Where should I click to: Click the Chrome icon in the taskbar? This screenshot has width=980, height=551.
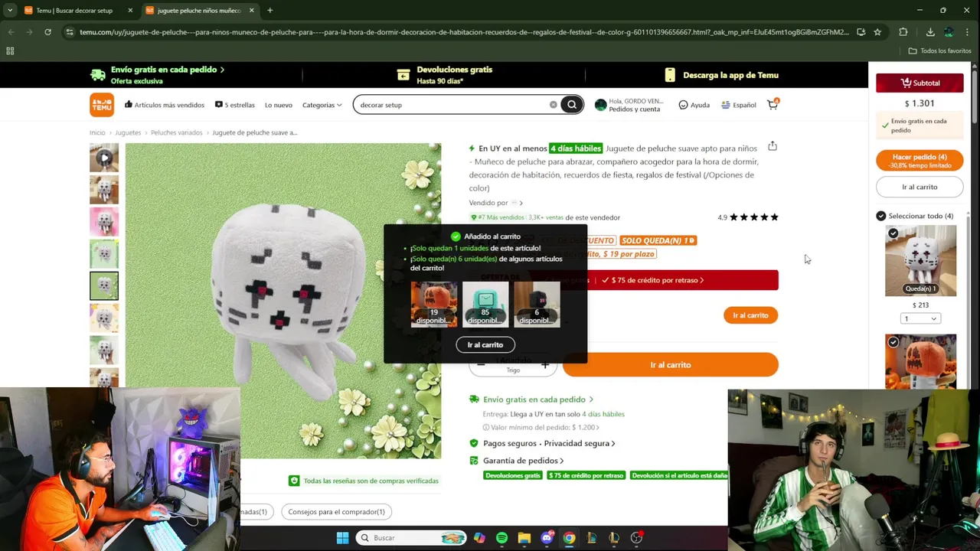569,538
